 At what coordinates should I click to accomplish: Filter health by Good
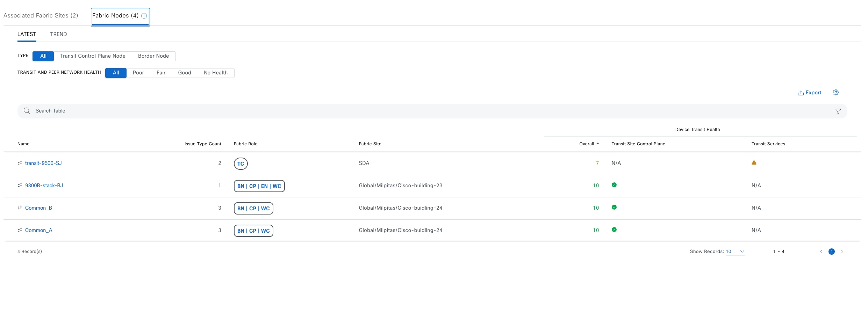[185, 73]
